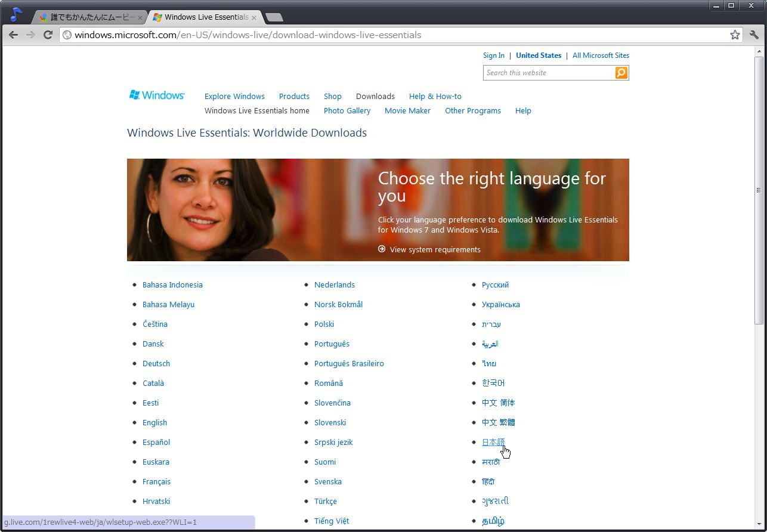767x532 pixels.
Task: Switch to the Japanese movie tab
Action: [x=89, y=17]
